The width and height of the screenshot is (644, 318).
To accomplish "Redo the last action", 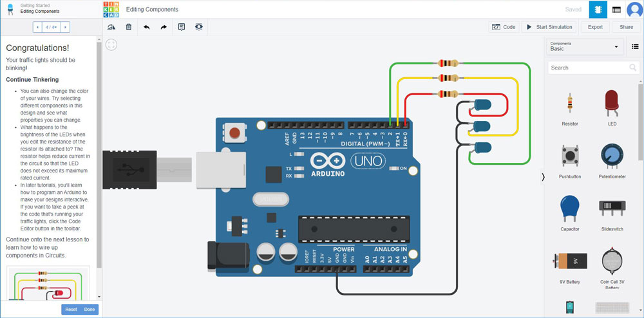I will tap(164, 27).
